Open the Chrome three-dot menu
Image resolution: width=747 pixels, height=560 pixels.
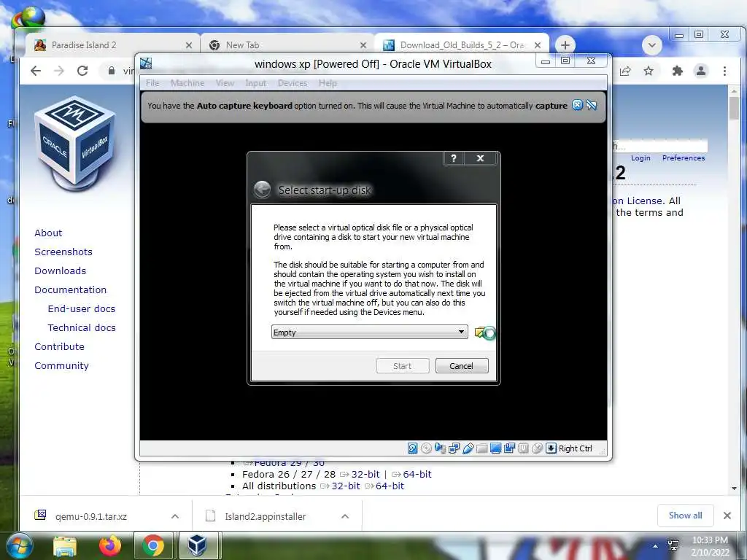click(724, 71)
